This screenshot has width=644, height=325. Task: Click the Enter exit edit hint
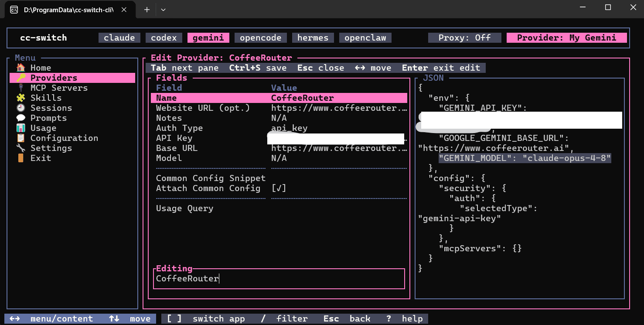(441, 68)
